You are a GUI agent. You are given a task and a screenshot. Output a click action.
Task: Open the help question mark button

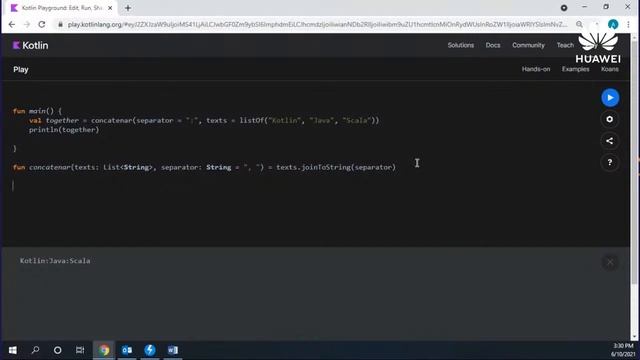tap(610, 162)
